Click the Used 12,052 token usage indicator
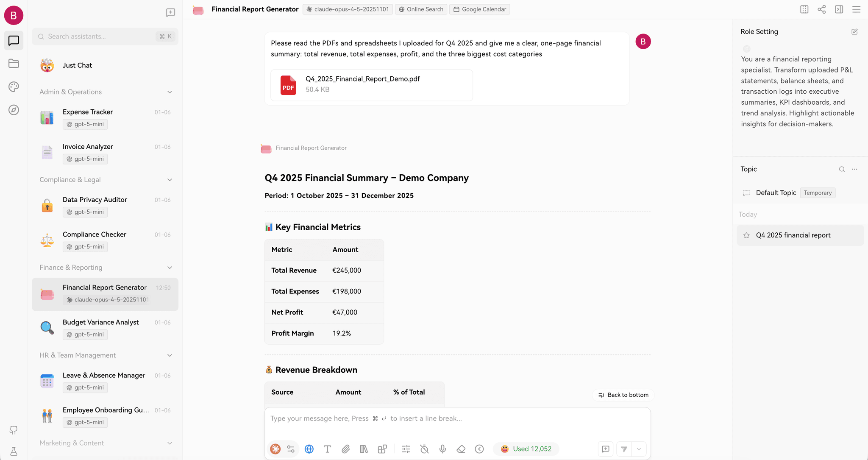 pyautogui.click(x=526, y=449)
